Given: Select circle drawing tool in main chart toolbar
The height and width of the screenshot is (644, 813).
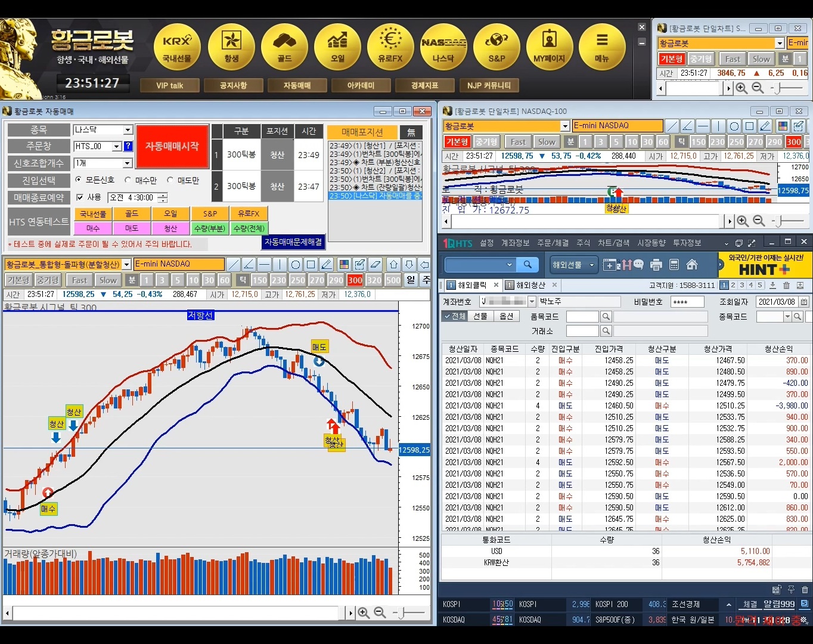Looking at the screenshot, I should pyautogui.click(x=295, y=264).
